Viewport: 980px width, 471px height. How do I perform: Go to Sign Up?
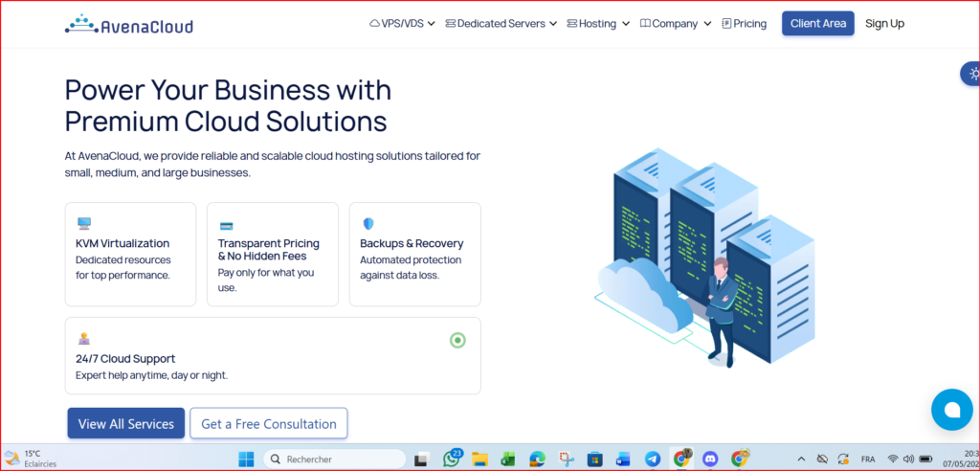884,24
